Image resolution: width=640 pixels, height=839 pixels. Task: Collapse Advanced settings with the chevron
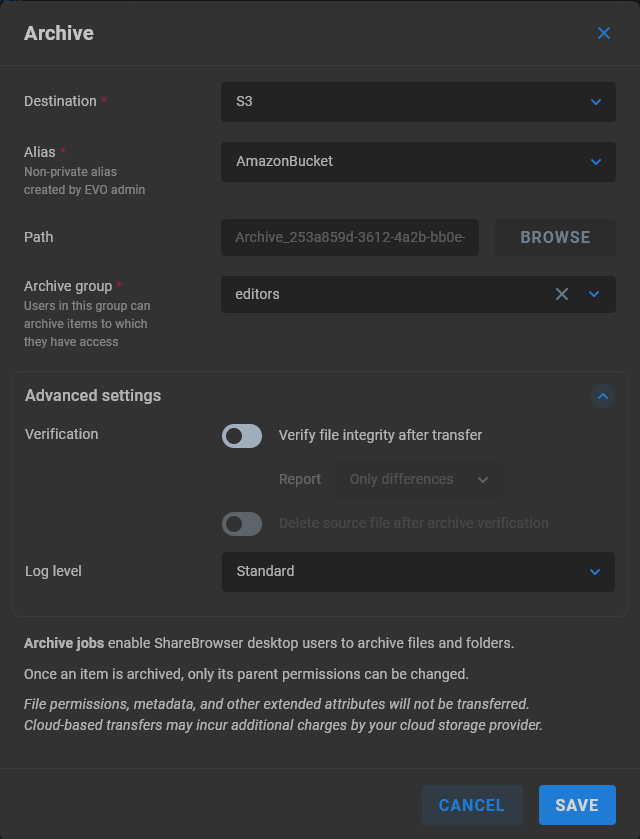pos(602,396)
